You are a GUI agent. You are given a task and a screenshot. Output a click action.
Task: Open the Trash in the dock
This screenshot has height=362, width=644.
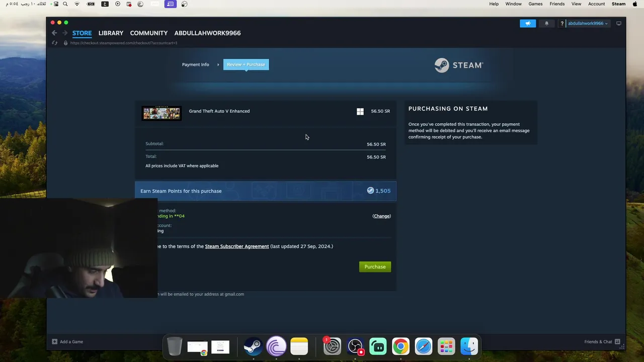(x=175, y=346)
